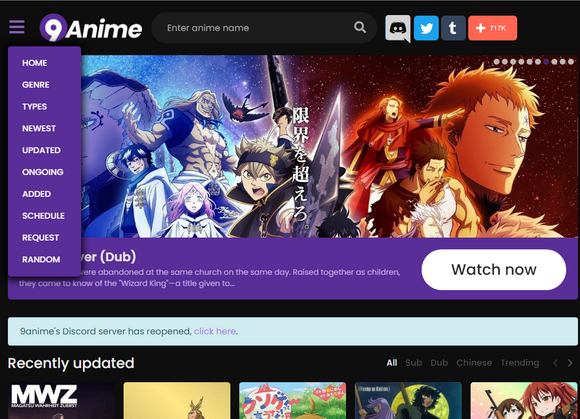Open the Discord link icon
Image resolution: width=580 pixels, height=419 pixels.
[398, 28]
